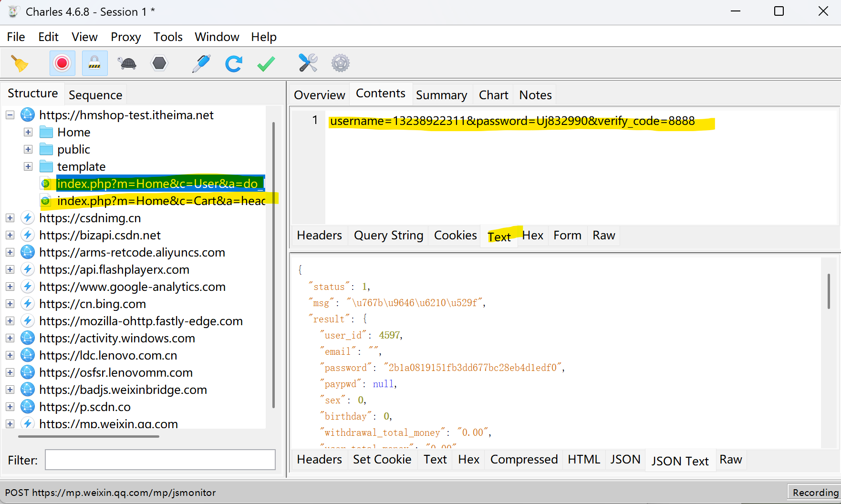Switch to the Chart tab
841x504 pixels.
coord(494,95)
